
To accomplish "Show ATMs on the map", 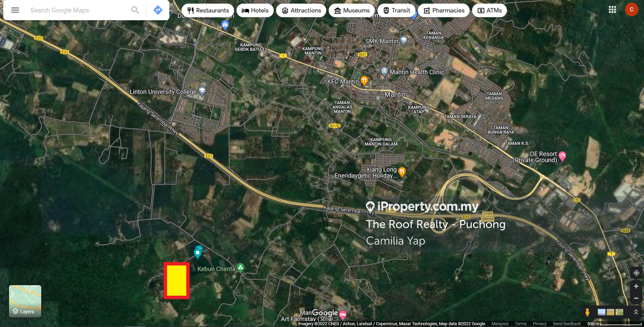I will [x=489, y=10].
